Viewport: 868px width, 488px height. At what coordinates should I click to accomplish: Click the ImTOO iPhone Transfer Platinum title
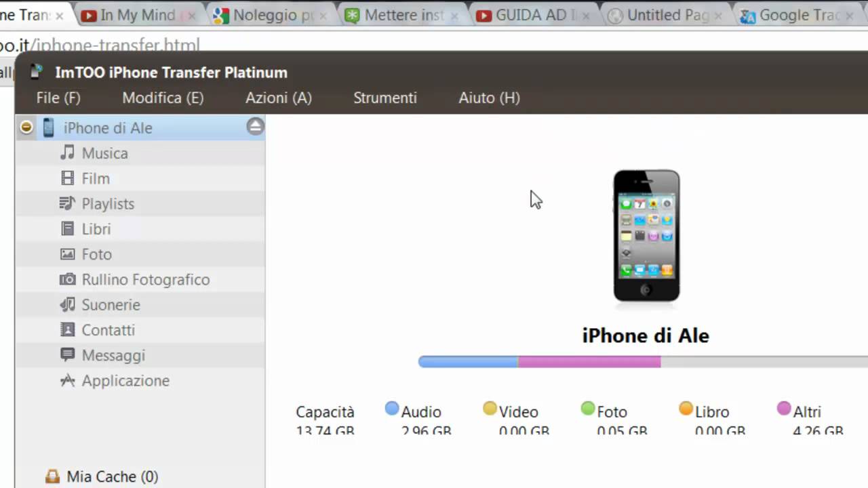pyautogui.click(x=171, y=73)
